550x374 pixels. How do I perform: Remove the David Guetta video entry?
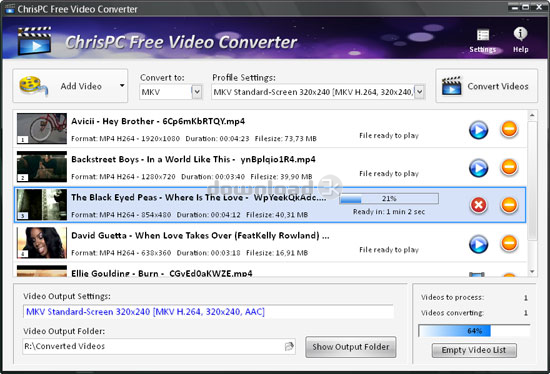tap(509, 243)
